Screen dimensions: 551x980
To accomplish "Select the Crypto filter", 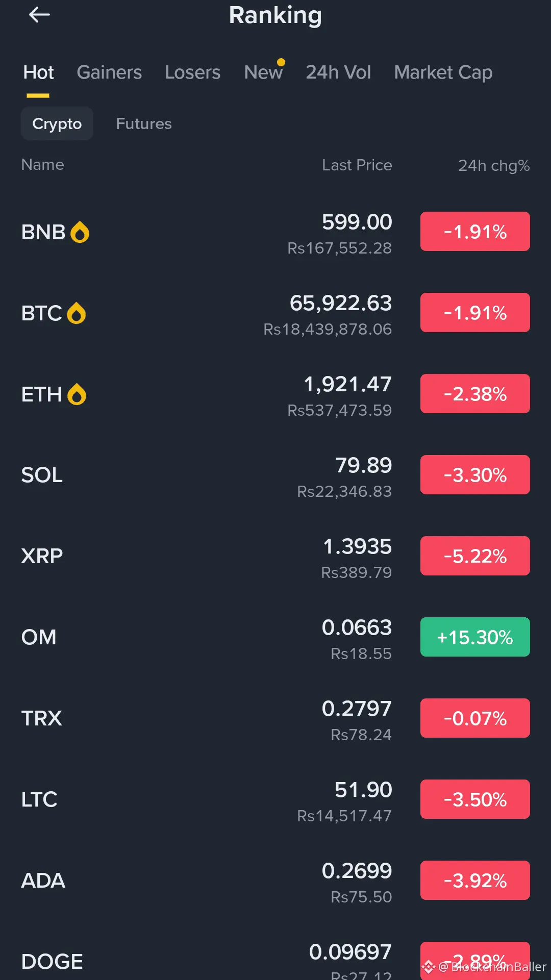I will (57, 123).
